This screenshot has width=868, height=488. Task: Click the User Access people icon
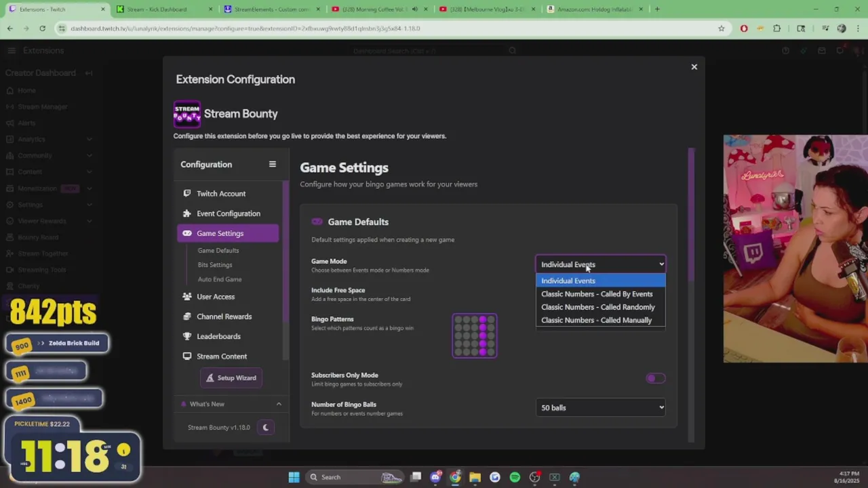coord(187,297)
